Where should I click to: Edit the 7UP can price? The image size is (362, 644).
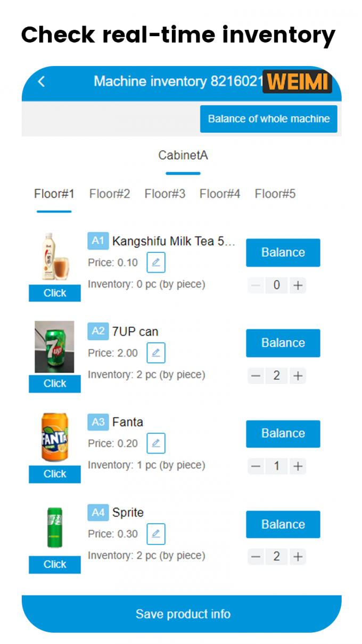[x=156, y=353]
